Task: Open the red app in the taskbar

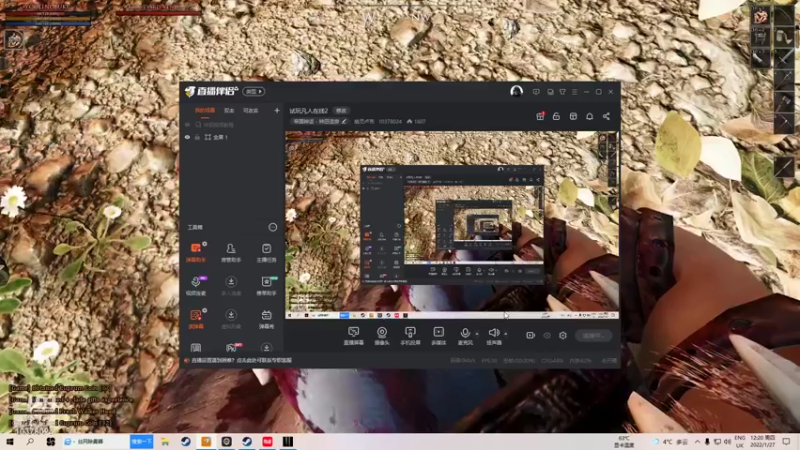Action: (x=267, y=441)
